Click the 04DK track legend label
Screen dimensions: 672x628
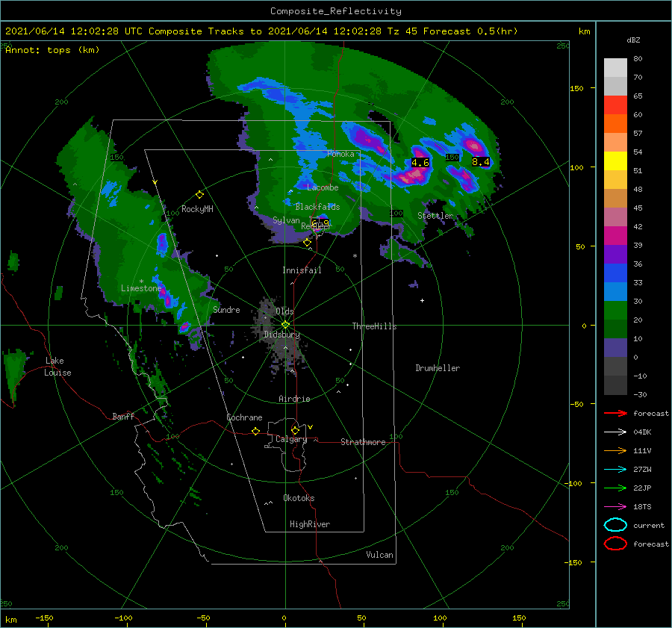pyautogui.click(x=642, y=432)
